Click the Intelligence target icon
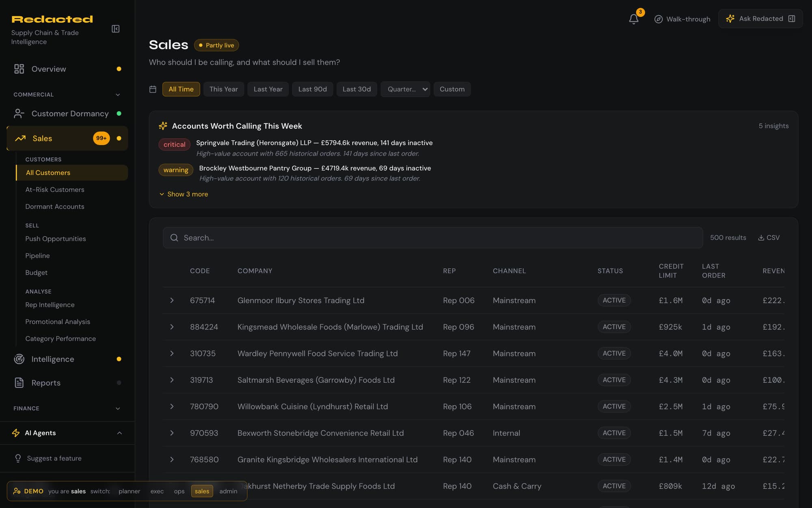812x508 pixels. coord(19,359)
